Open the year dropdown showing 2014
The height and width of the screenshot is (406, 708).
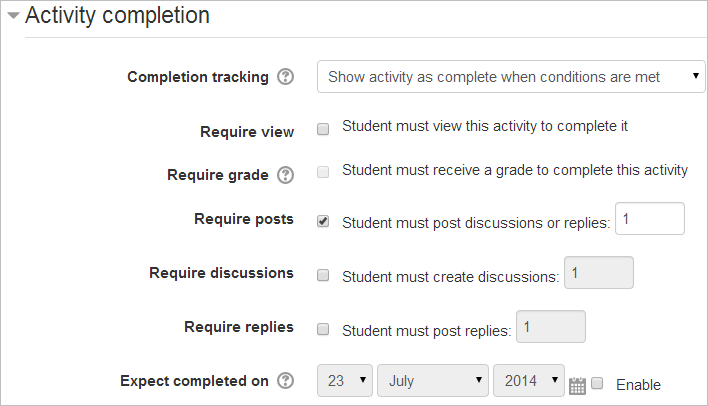(x=529, y=381)
